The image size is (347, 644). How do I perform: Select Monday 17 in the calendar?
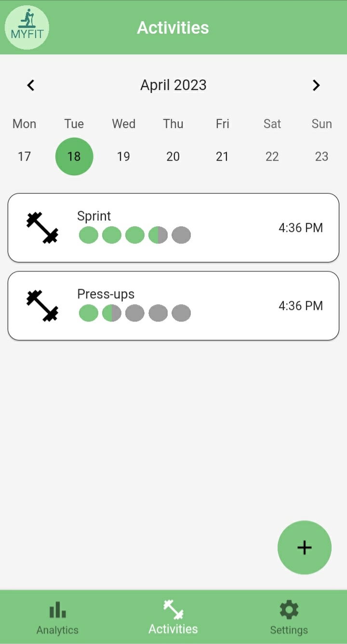click(24, 156)
